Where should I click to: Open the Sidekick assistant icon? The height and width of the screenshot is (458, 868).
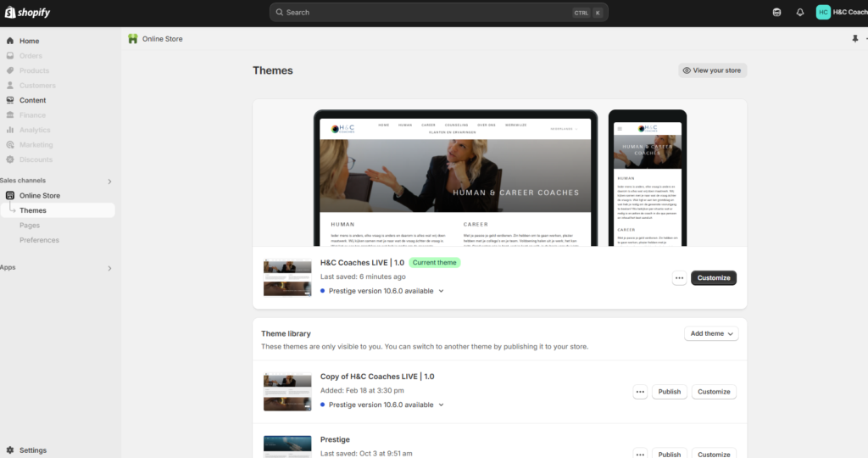[776, 12]
